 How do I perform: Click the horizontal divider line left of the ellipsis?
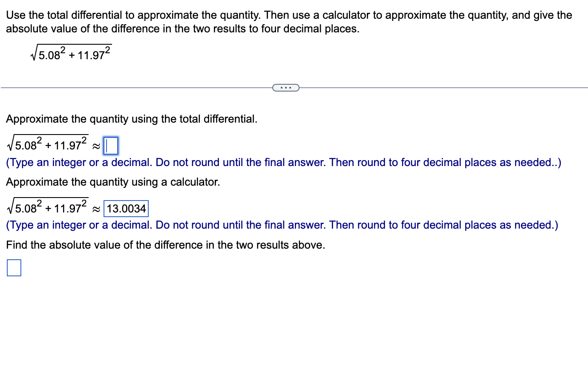(136, 88)
